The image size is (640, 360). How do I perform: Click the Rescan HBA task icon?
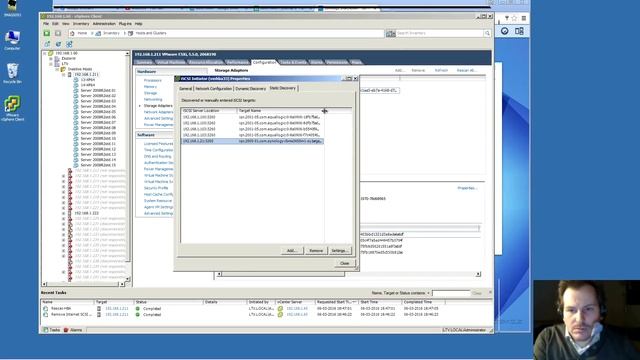[45, 309]
